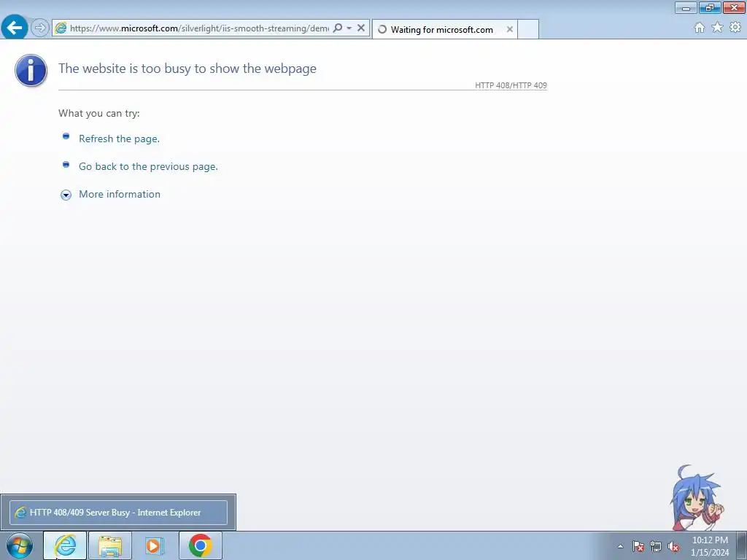
Task: Click the IE page icon in address bar
Action: [x=61, y=28]
